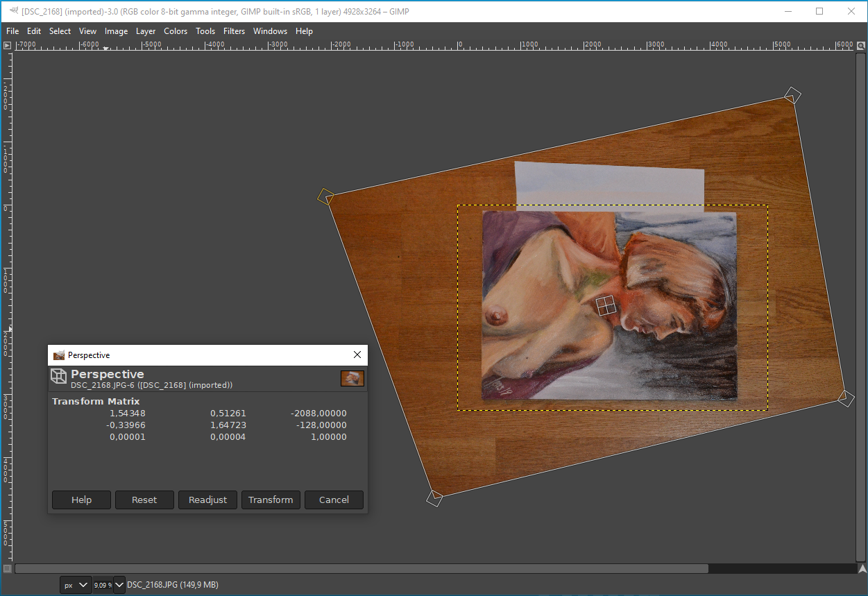Screen dimensions: 868x596
Task: Click the vertical ruler on the left
Action: (x=7, y=306)
